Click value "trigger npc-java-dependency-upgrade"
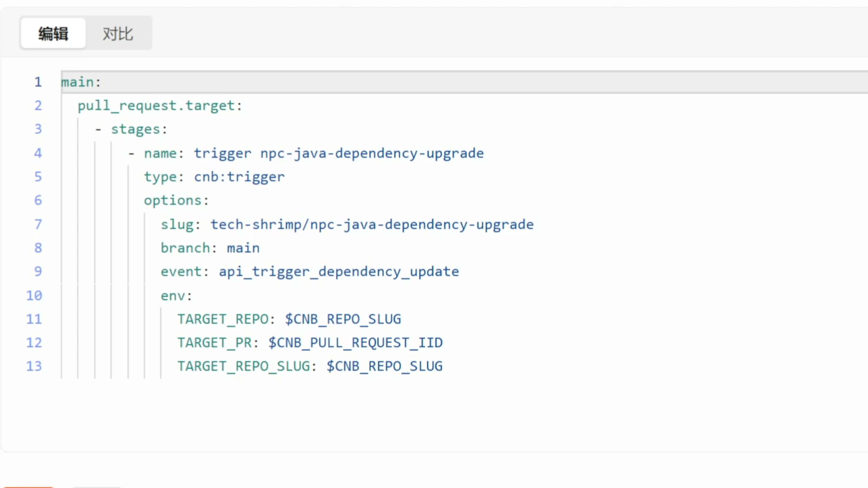 [339, 154]
